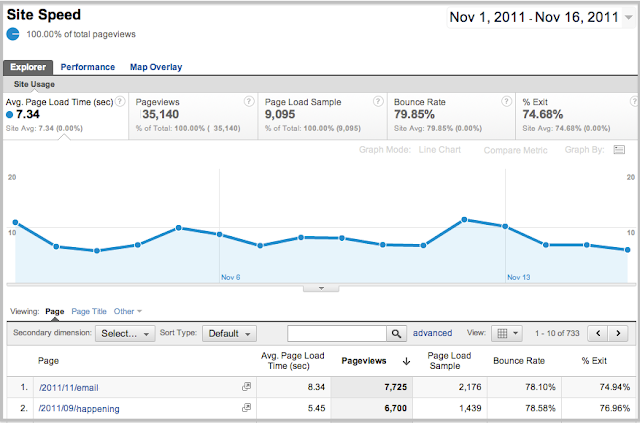Open the table View type dropdown
640x423 pixels.
pos(507,333)
